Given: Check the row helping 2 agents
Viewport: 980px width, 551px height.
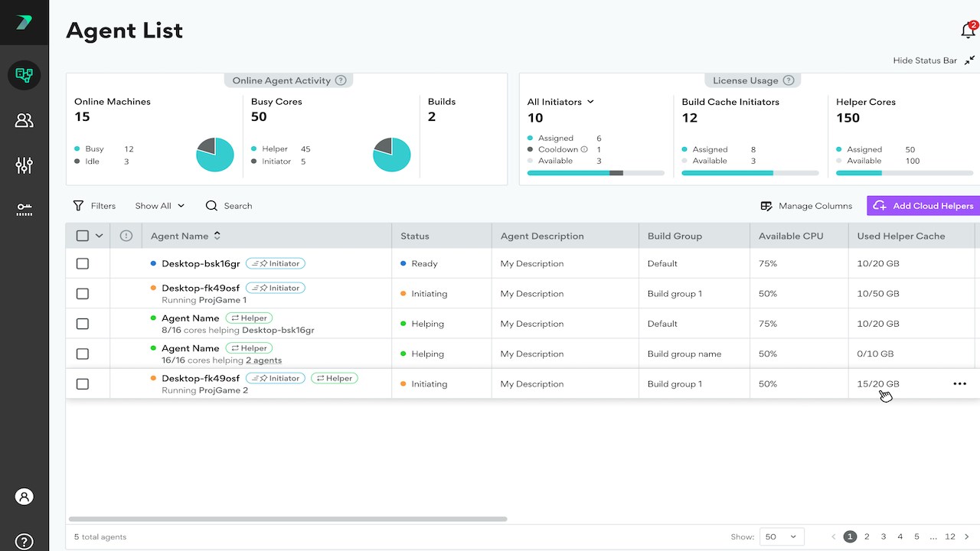Looking at the screenshot, I should 83,354.
